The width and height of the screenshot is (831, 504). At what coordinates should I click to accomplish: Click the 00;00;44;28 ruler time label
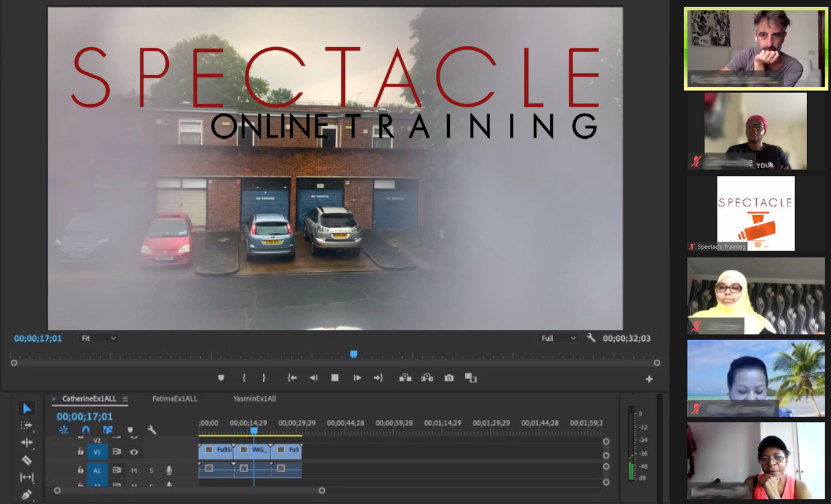click(345, 423)
